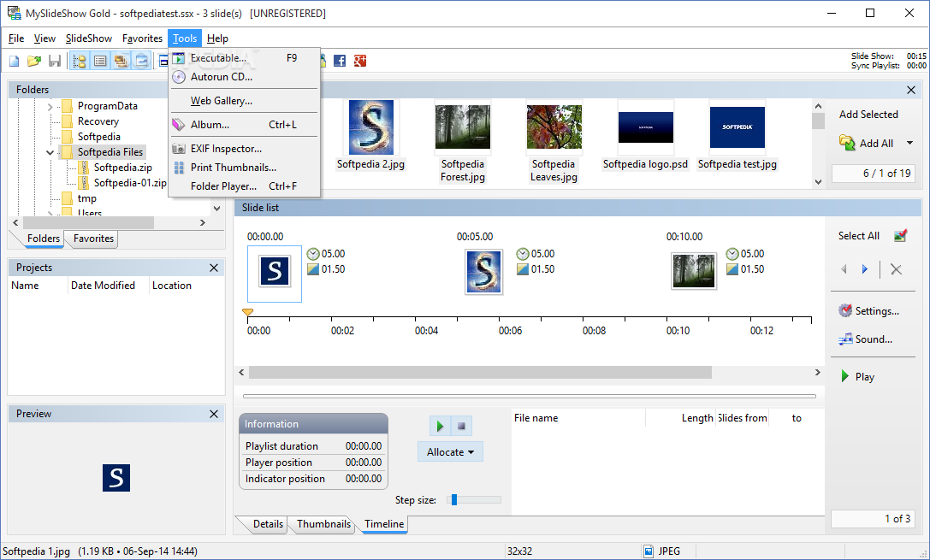Screen dimensions: 930x560
Task: Click the New project toolbar icon
Action: point(15,61)
